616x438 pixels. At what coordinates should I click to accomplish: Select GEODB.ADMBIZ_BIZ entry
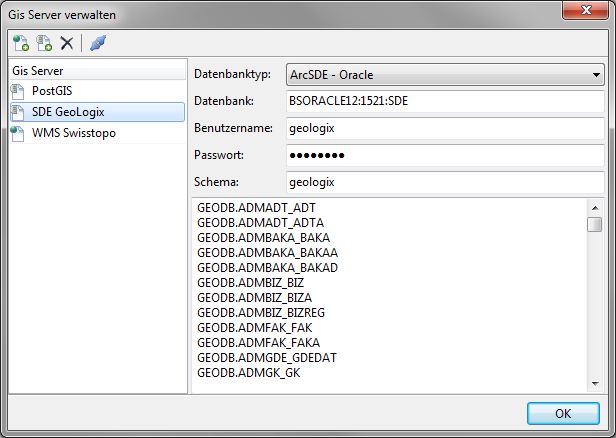coord(250,283)
